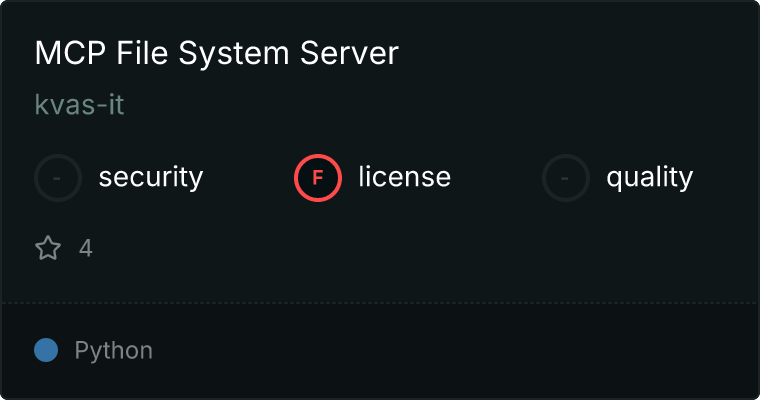Click the quality label text
This screenshot has width=760, height=400.
point(649,178)
